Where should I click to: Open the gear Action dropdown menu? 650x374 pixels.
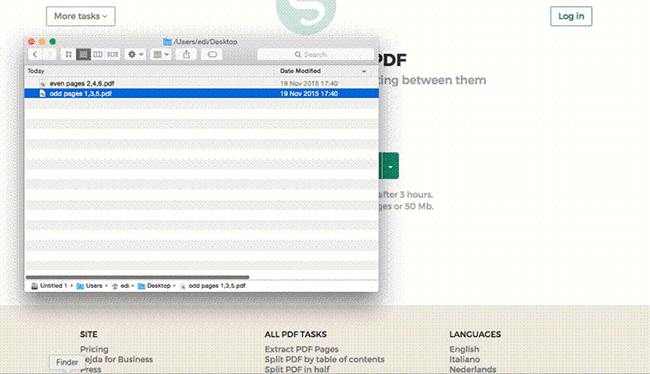pyautogui.click(x=135, y=54)
